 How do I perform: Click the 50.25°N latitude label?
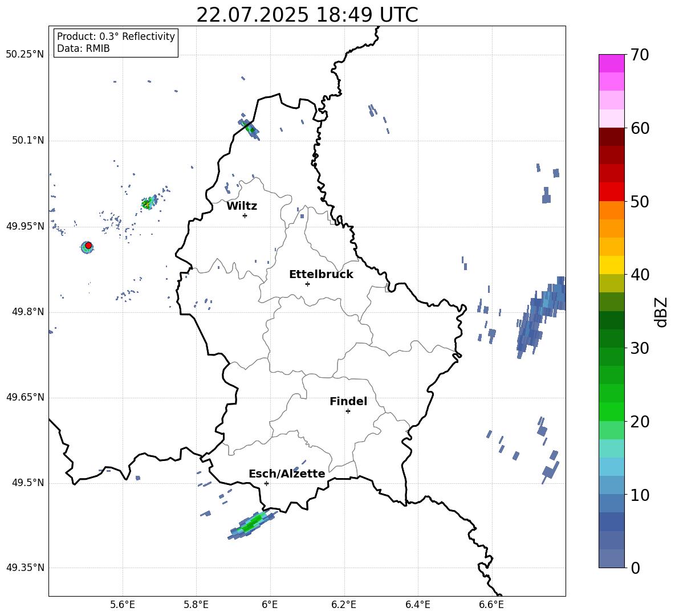point(25,55)
